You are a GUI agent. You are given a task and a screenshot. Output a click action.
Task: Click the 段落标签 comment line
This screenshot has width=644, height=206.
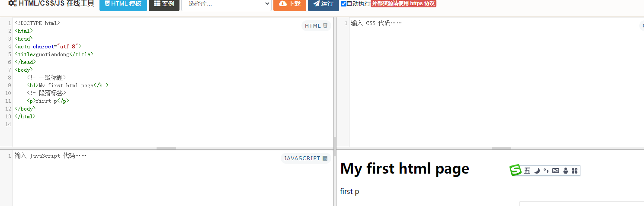point(46,93)
